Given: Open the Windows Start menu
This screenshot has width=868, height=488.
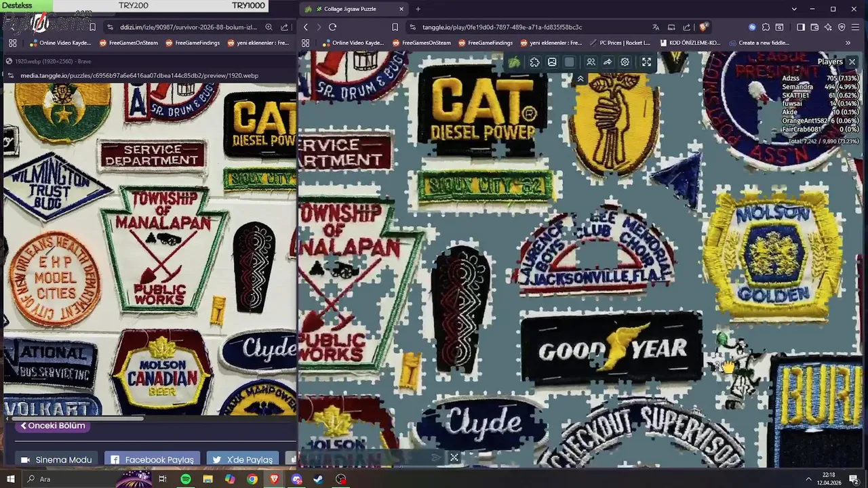Looking at the screenshot, I should (12, 479).
